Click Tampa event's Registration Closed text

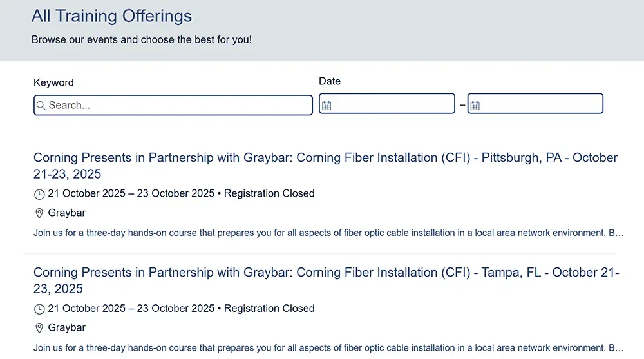coord(269,308)
